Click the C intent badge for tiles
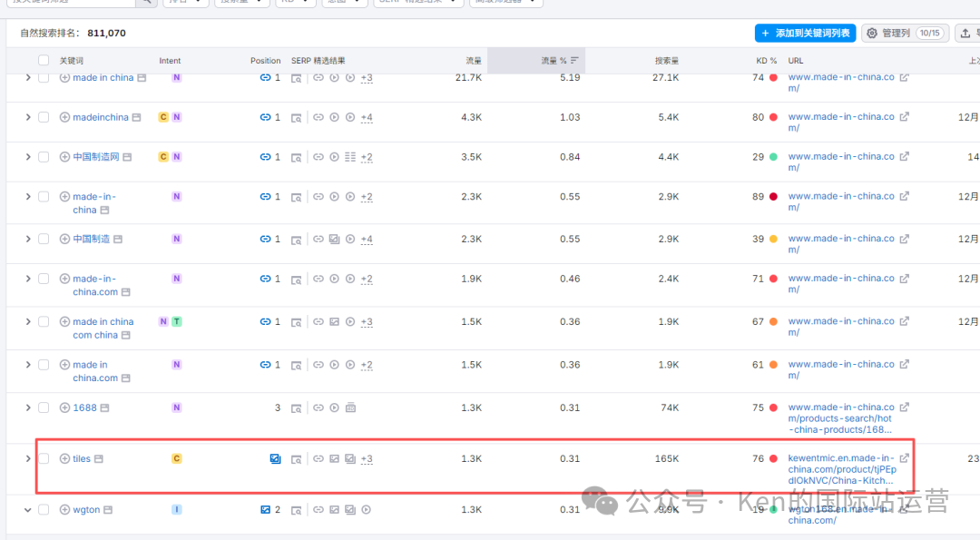980x540 pixels. (177, 458)
